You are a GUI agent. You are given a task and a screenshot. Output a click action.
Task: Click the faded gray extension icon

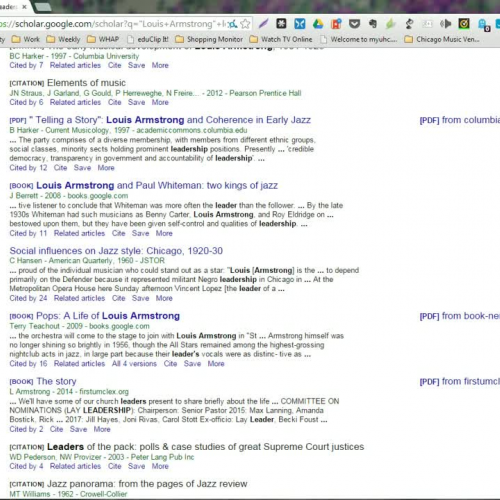click(x=427, y=24)
